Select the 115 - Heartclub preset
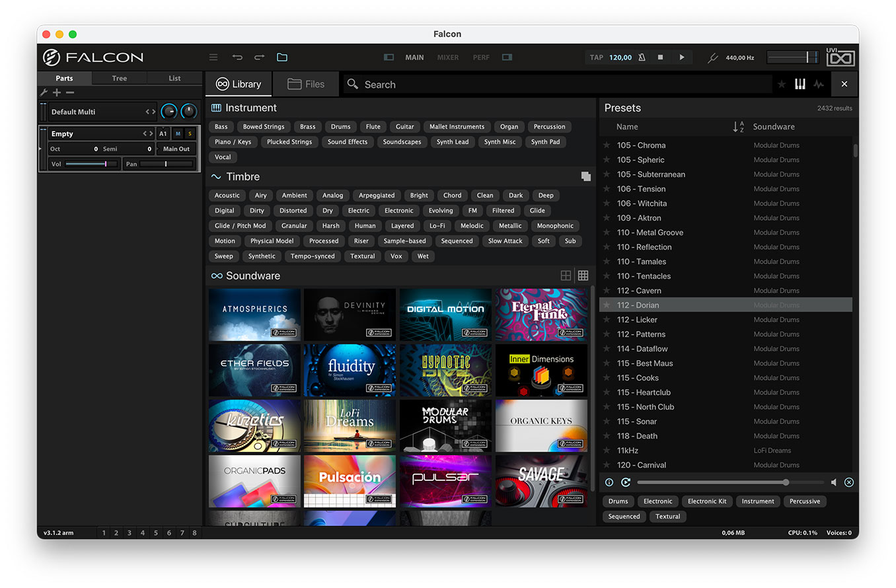Screen dimensions: 896x588 pos(726,392)
